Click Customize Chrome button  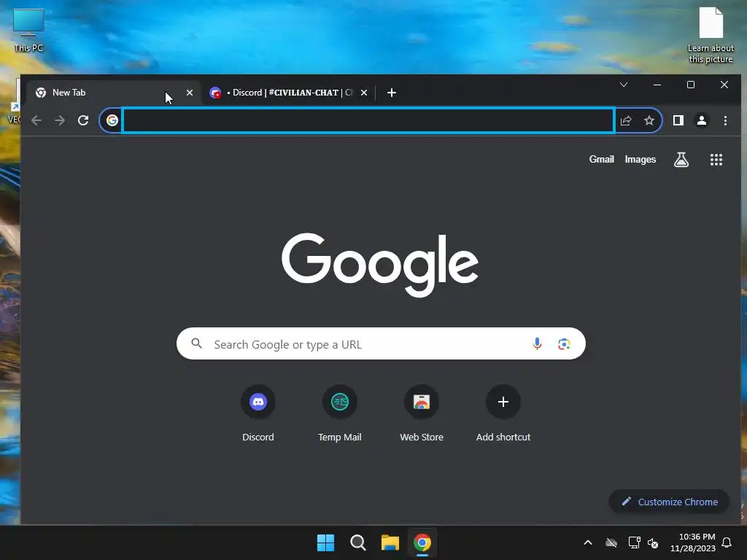tap(670, 502)
